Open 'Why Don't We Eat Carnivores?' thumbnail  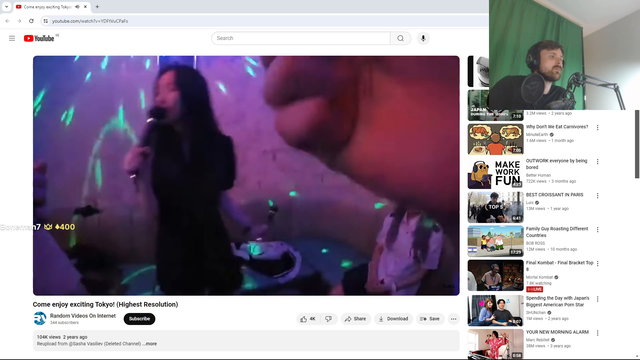[495, 139]
